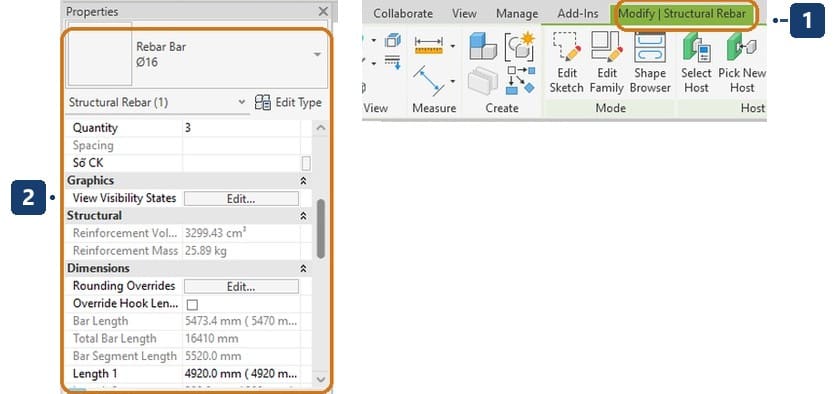The width and height of the screenshot is (837, 394).
Task: Click the Displace Elements box icon
Action: pos(393,40)
